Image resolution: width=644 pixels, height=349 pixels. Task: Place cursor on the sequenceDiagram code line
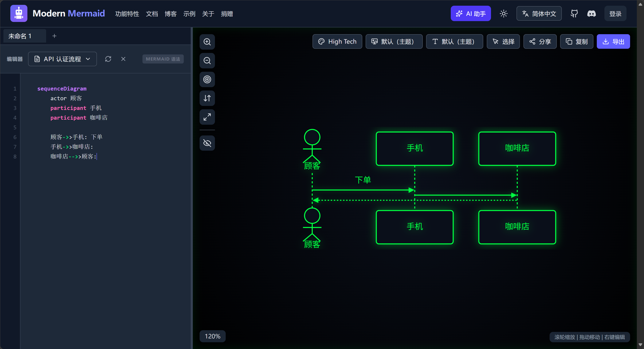click(x=62, y=89)
